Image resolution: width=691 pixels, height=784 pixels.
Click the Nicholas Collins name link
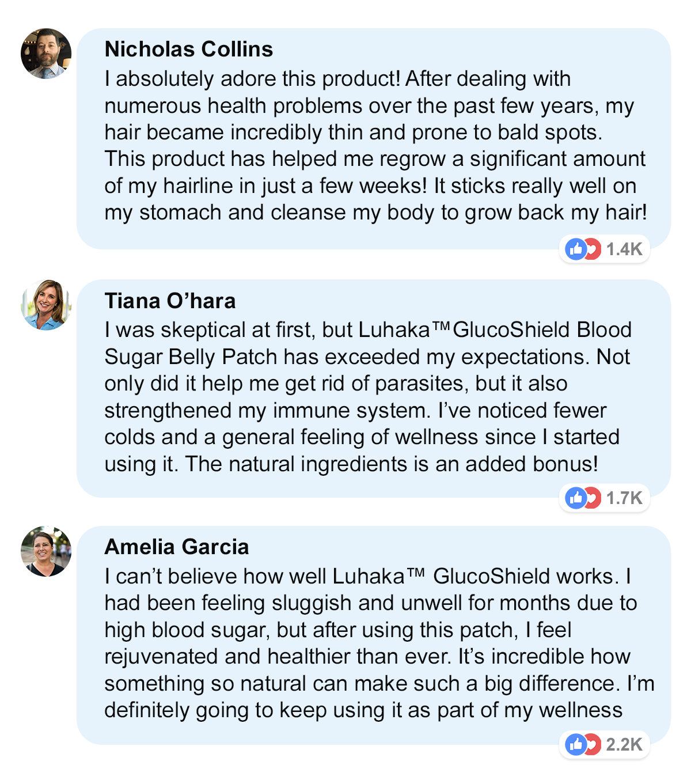189,50
